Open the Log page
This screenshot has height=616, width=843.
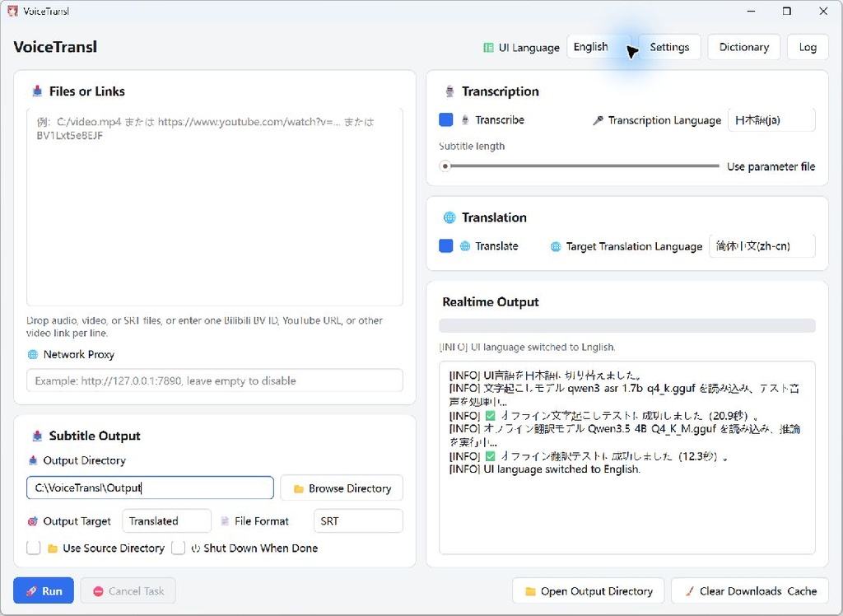pos(808,47)
